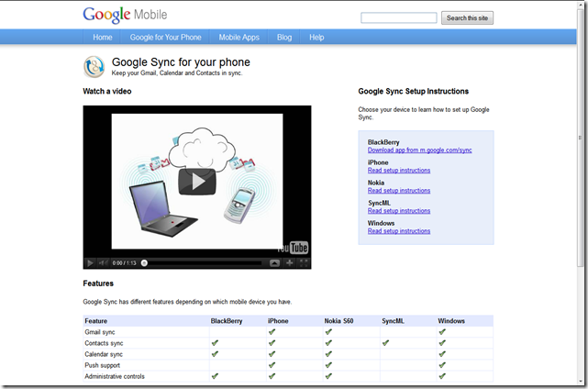The image size is (588, 389).
Task: Click the YouTube logo on the video
Action: [x=293, y=248]
